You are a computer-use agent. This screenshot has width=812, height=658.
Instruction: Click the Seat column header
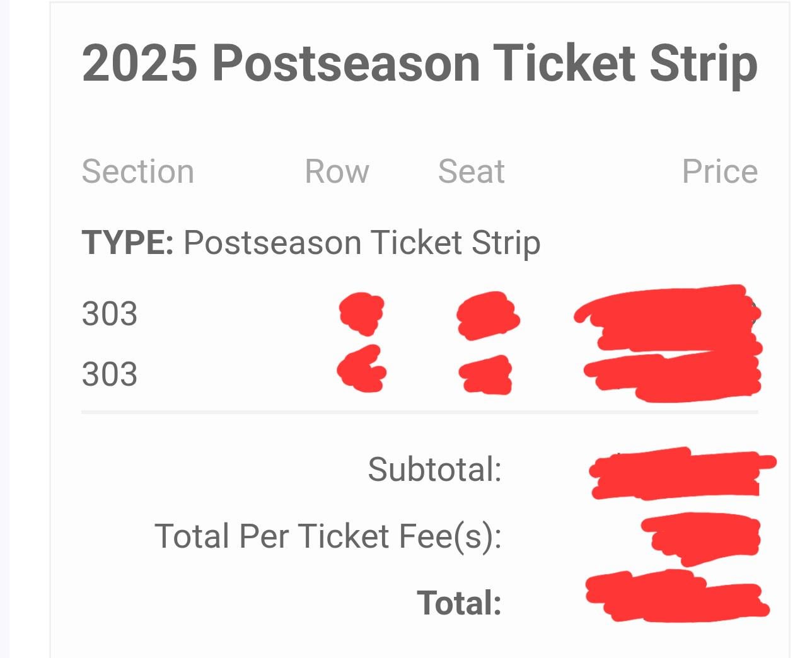point(471,171)
